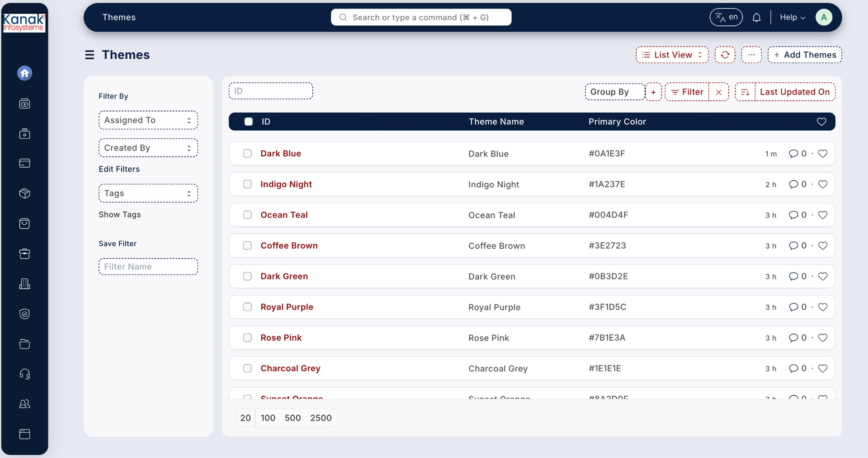The width and height of the screenshot is (868, 458).
Task: Click the plus icon next to Group By
Action: (653, 92)
